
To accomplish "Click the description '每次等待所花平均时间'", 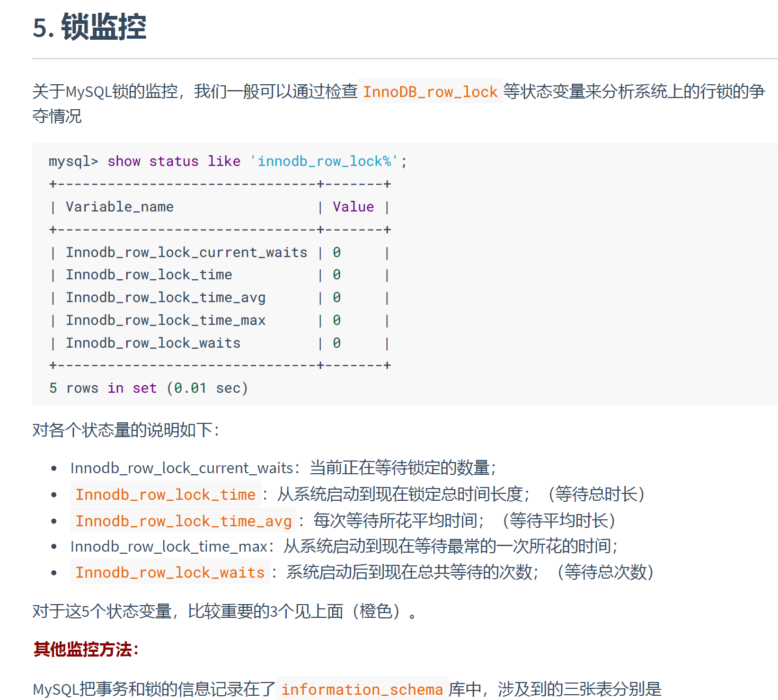I will 395,521.
